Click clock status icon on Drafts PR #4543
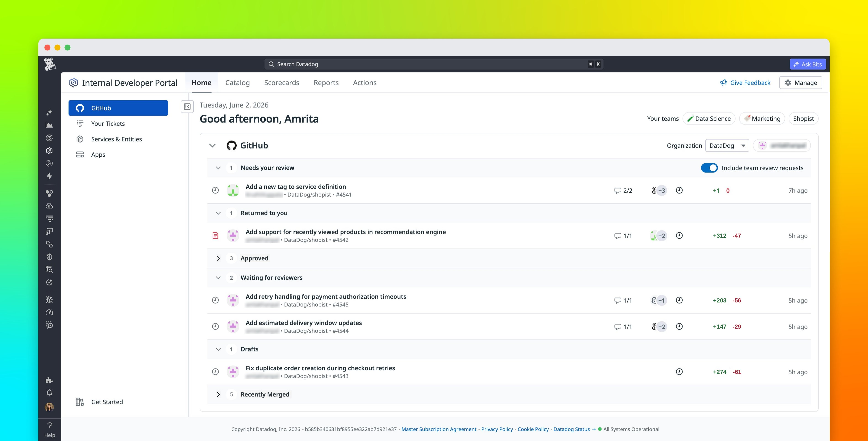Viewport: 868px width, 441px height. 679,372
